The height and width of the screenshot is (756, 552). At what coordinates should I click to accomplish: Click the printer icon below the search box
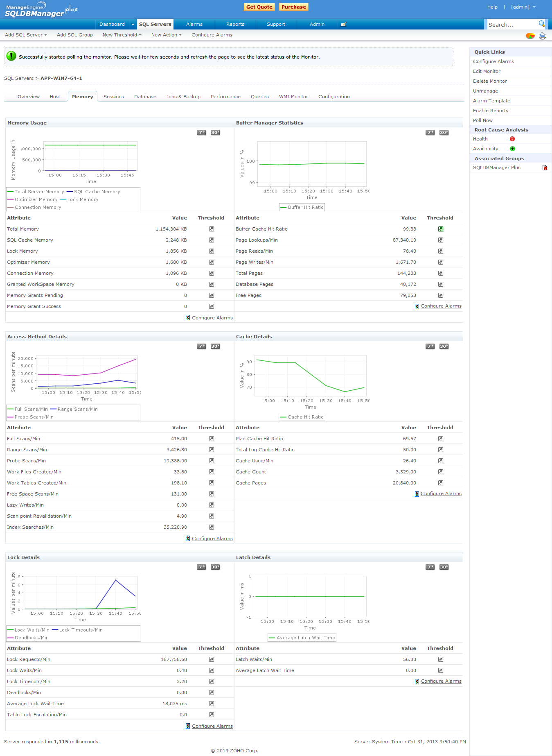[542, 36]
